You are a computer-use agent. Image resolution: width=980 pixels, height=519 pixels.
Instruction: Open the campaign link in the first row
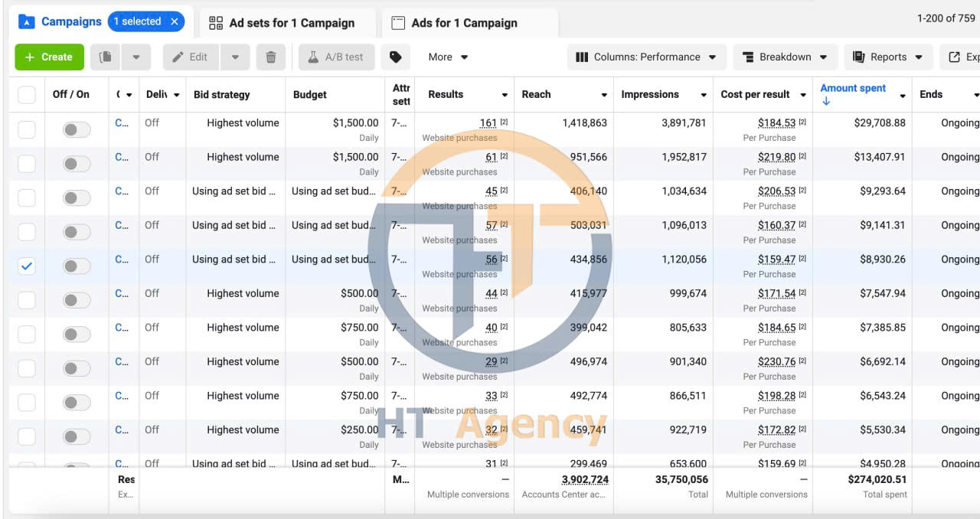(x=122, y=122)
